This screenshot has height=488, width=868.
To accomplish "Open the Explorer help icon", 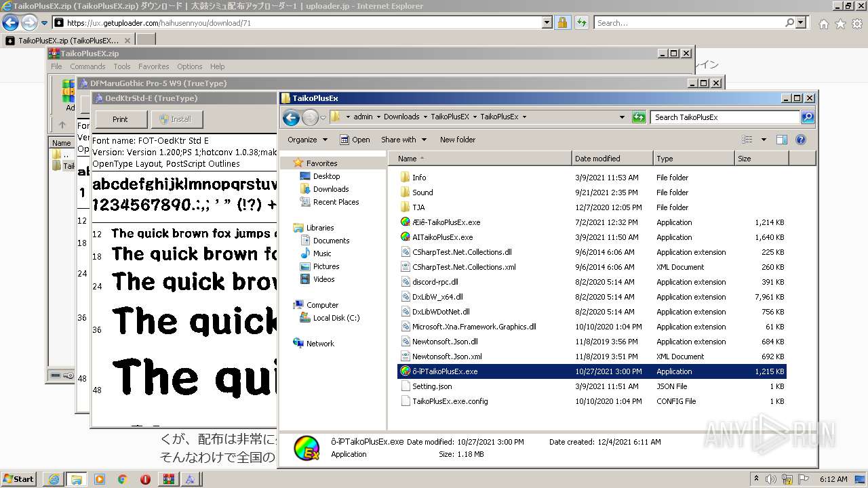I will point(800,140).
